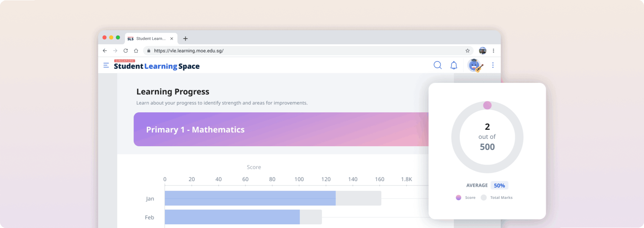Click the address bar URL field
Screen dimensions: 644x228
(x=308, y=51)
